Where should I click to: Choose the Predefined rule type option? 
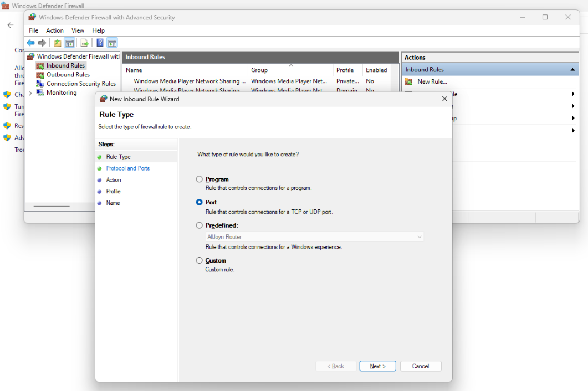[199, 225]
